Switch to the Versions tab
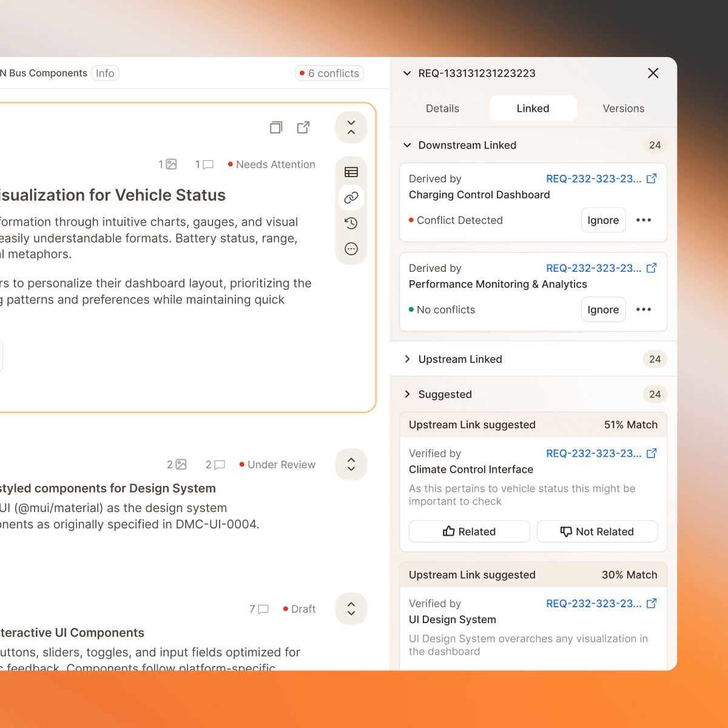 pos(624,109)
